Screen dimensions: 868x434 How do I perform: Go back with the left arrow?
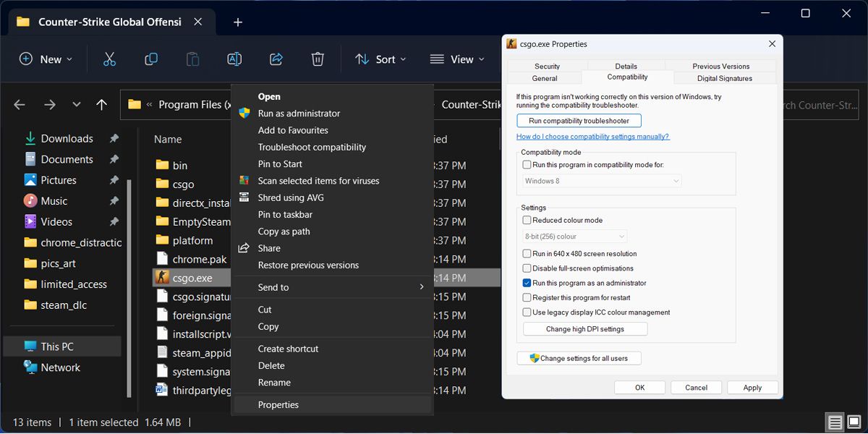tap(20, 105)
